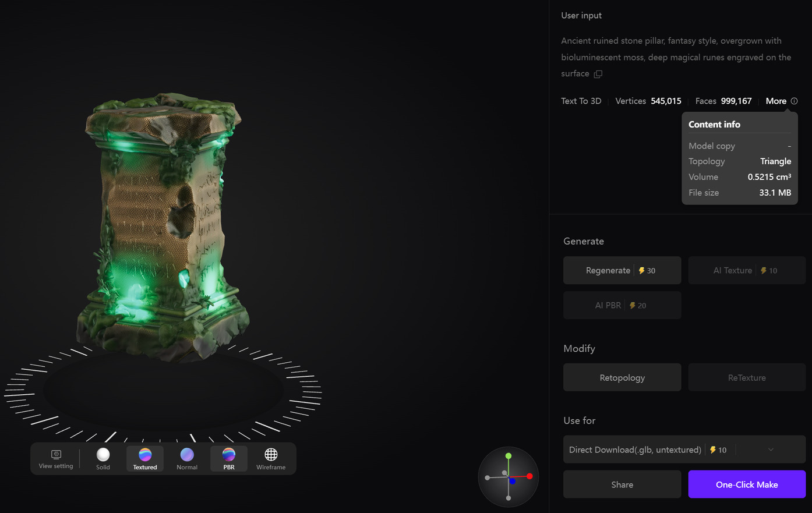The width and height of the screenshot is (812, 513).
Task: Switch to Textured viewport mode
Action: [x=144, y=458]
